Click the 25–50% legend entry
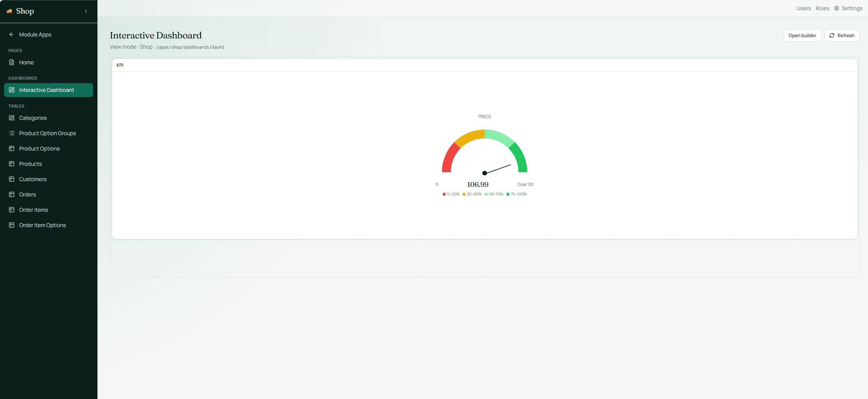This screenshot has height=399, width=868. [472, 194]
